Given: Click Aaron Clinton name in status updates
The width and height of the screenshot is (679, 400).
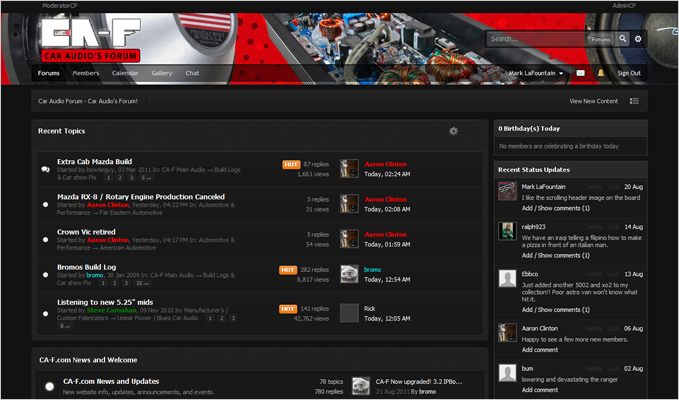Looking at the screenshot, I should tap(540, 328).
